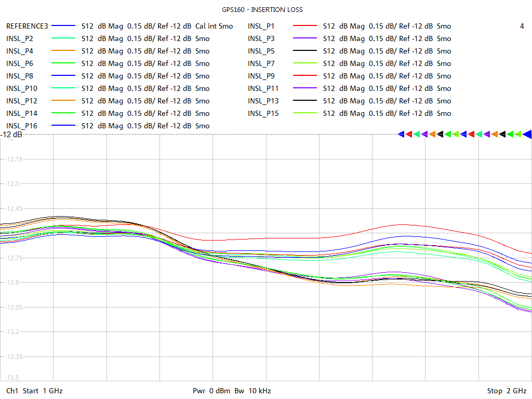Pick the INSL_P13 trace label

[x=263, y=101]
